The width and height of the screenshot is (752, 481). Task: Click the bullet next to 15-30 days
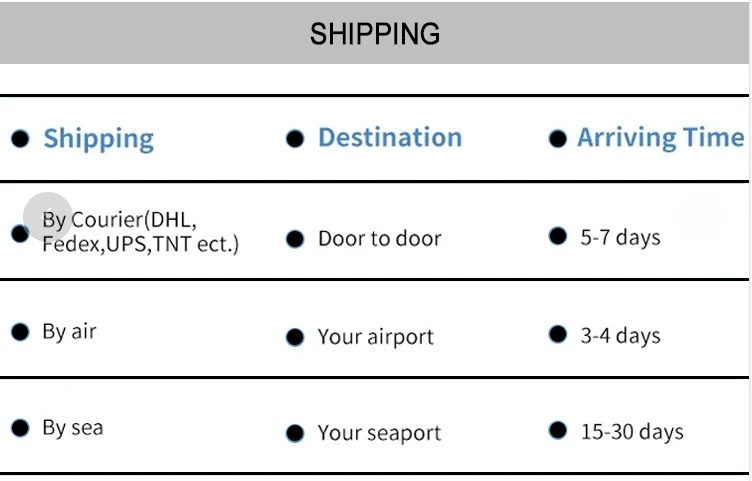pos(558,431)
